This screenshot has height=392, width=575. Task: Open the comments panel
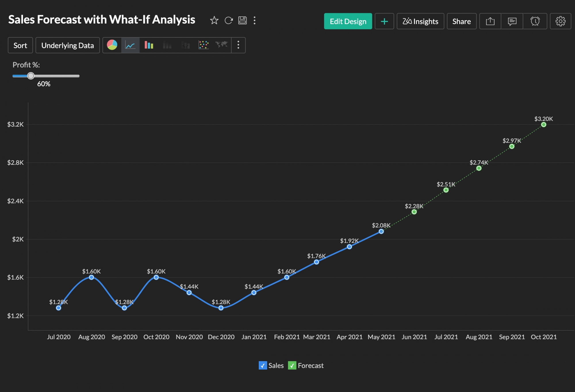tap(512, 21)
